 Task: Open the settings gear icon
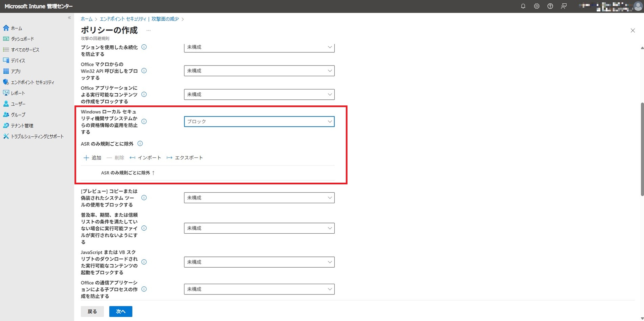(537, 6)
